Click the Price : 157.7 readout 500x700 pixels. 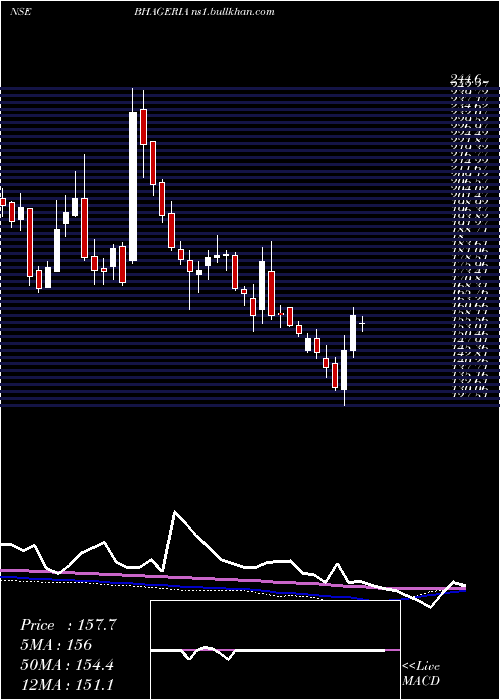point(68,625)
